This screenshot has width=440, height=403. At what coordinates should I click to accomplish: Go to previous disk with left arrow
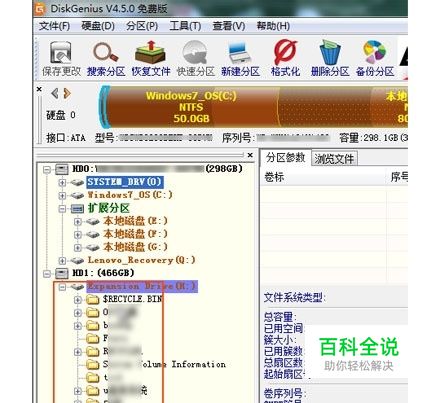[55, 93]
